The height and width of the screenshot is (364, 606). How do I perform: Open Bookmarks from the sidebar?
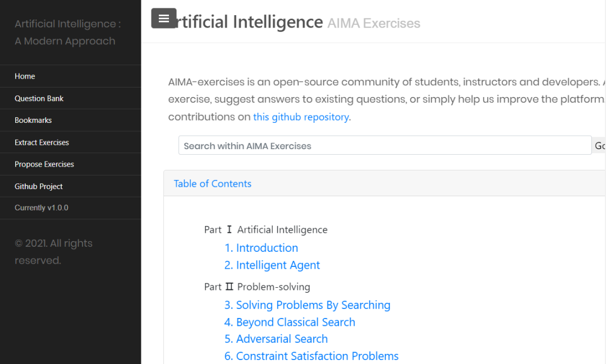tap(33, 120)
